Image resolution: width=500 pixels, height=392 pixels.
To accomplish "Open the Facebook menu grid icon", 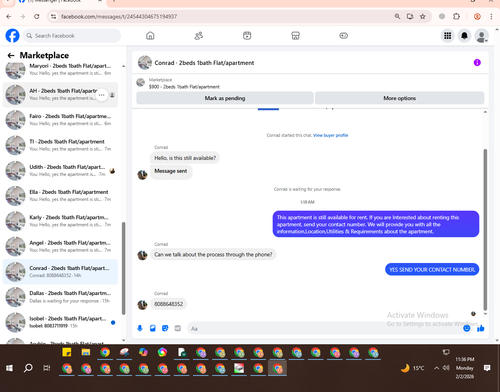I will (x=448, y=36).
